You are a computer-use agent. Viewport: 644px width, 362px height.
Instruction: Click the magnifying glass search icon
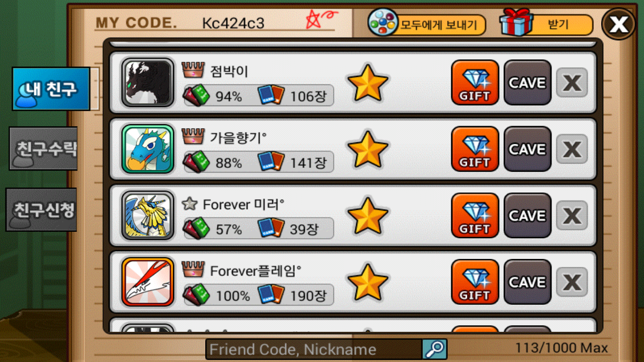[x=434, y=349]
